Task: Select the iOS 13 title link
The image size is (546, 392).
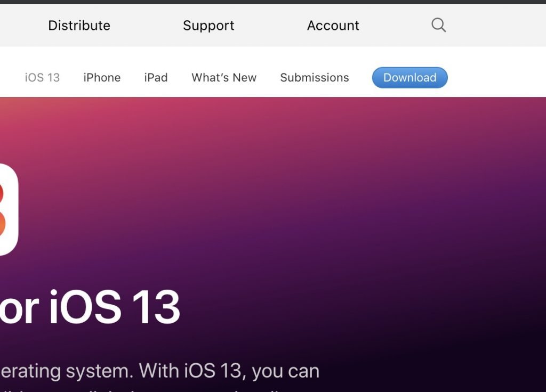Action: (43, 77)
